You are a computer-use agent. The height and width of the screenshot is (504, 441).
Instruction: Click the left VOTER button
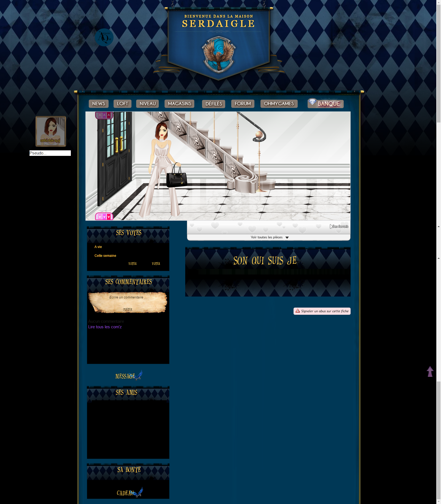[133, 264]
